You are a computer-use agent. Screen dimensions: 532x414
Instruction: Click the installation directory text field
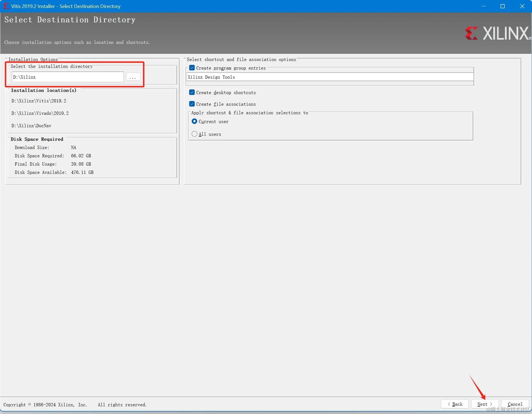[x=68, y=77]
